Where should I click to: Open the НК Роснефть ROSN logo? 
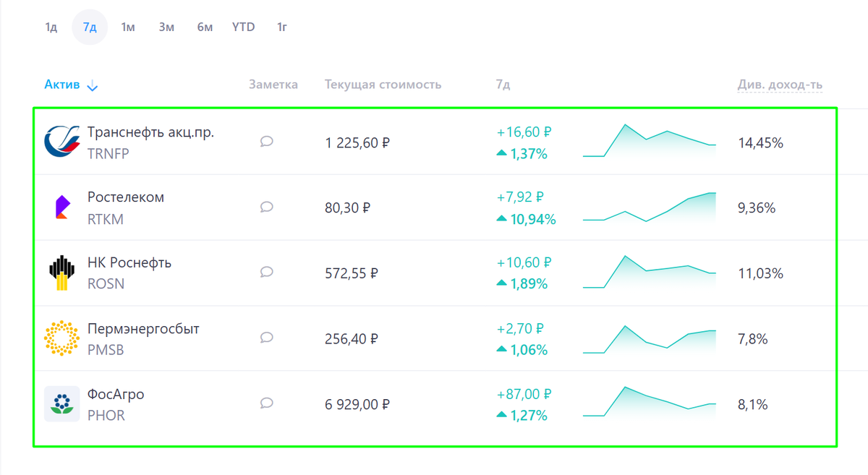(x=61, y=273)
